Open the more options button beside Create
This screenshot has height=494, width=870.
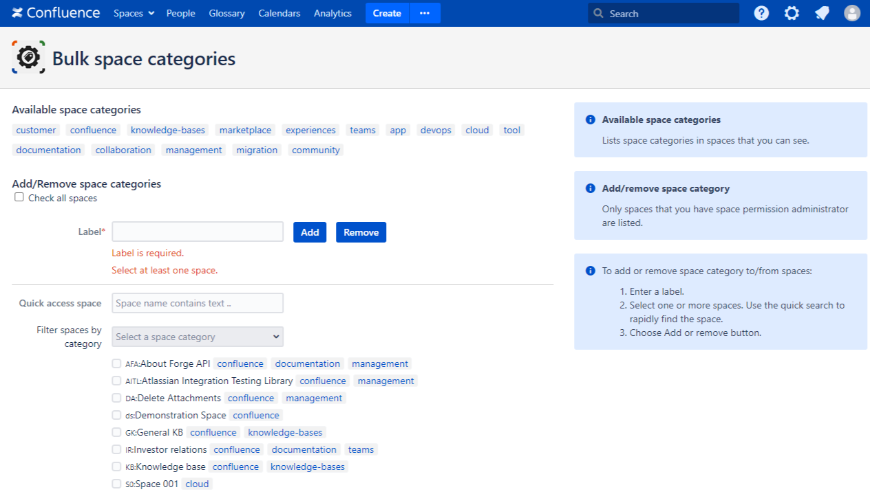pos(425,13)
